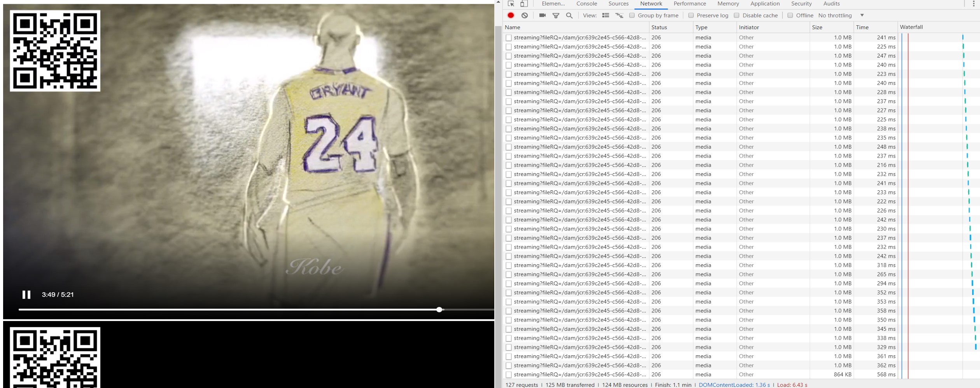Switch to the Console tab

point(586,4)
